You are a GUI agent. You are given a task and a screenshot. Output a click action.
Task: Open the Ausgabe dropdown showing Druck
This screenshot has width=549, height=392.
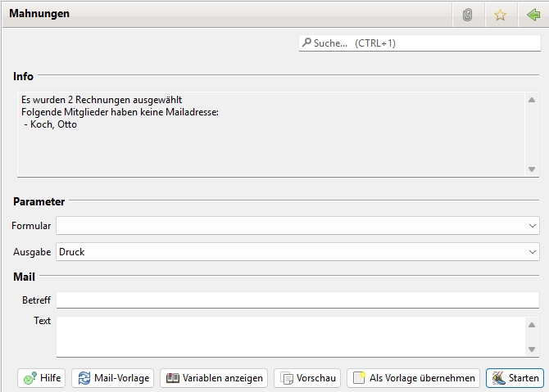[x=297, y=252]
